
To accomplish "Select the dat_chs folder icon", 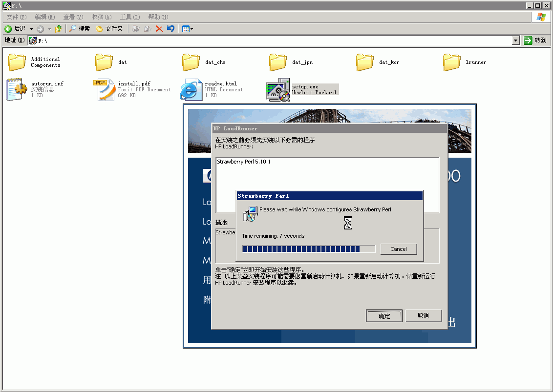I will pyautogui.click(x=191, y=62).
